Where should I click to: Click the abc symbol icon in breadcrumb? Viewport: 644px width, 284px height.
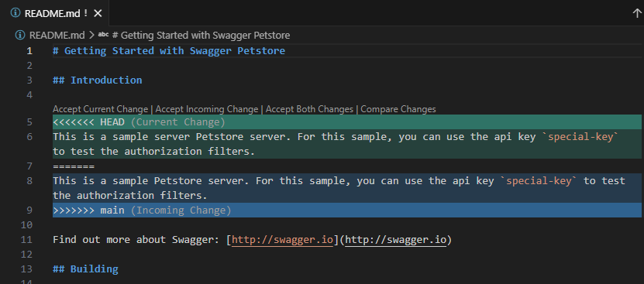[104, 36]
